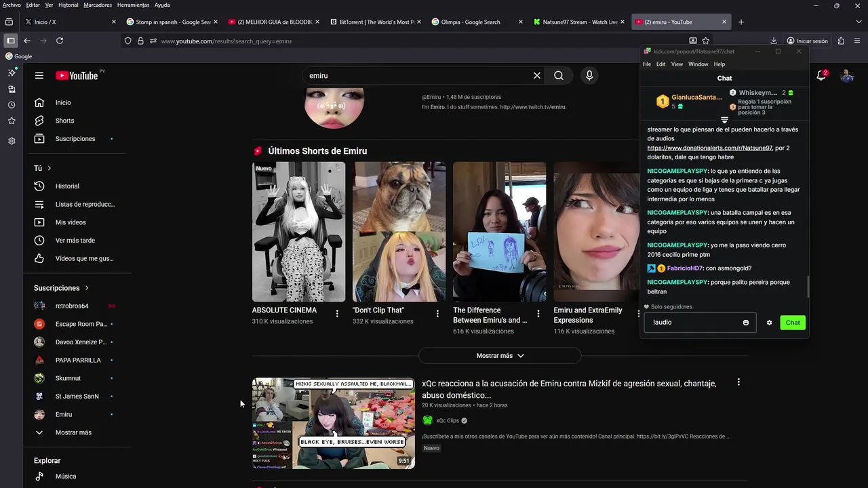Image resolution: width=868 pixels, height=488 pixels.
Task: Open the Window menu in Kick popout
Action: pos(698,64)
